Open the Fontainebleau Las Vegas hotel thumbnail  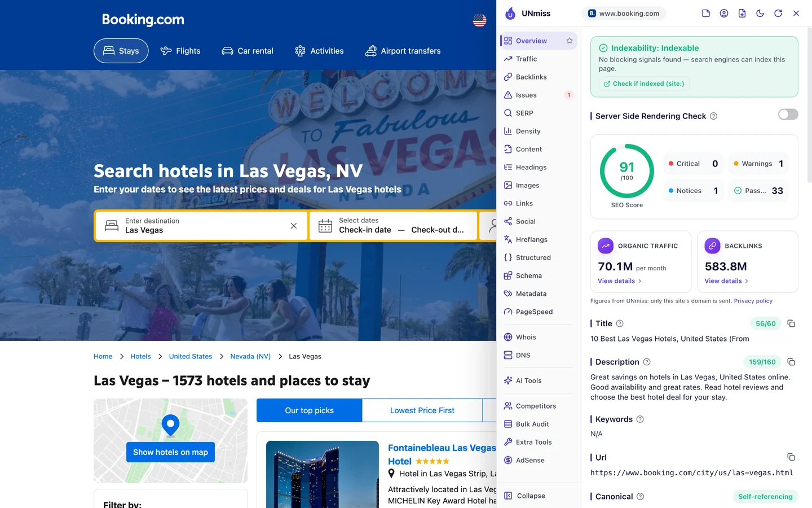point(323,474)
